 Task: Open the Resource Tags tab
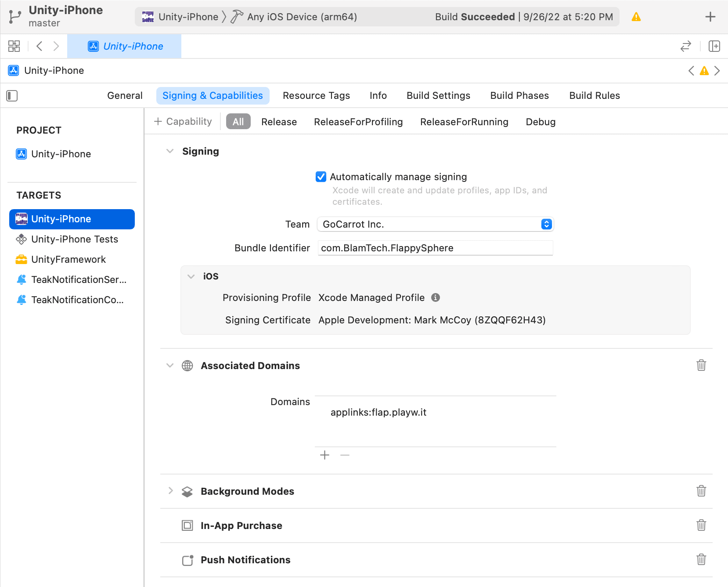[316, 96]
